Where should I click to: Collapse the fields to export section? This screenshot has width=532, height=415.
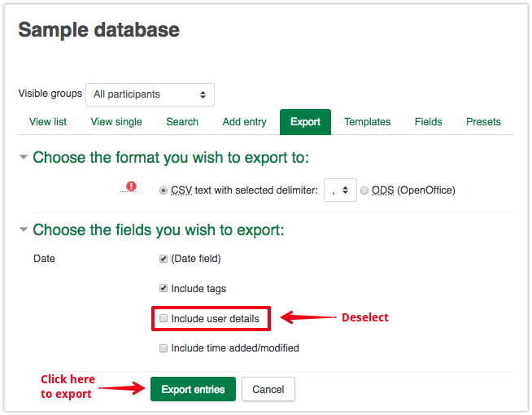pos(24,229)
